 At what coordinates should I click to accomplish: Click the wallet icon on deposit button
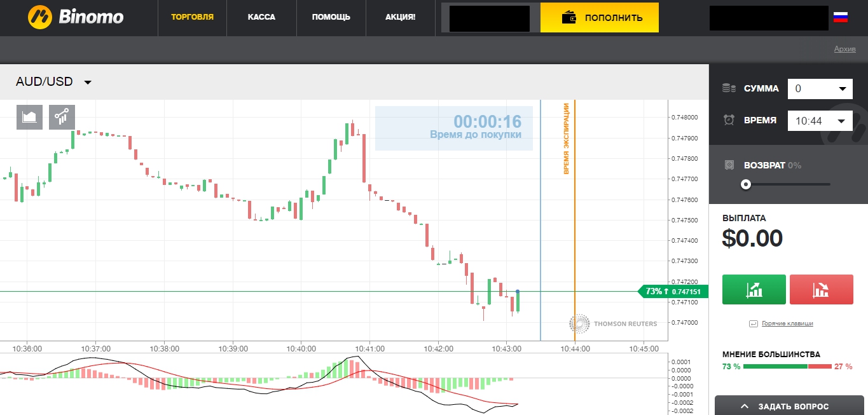[569, 18]
